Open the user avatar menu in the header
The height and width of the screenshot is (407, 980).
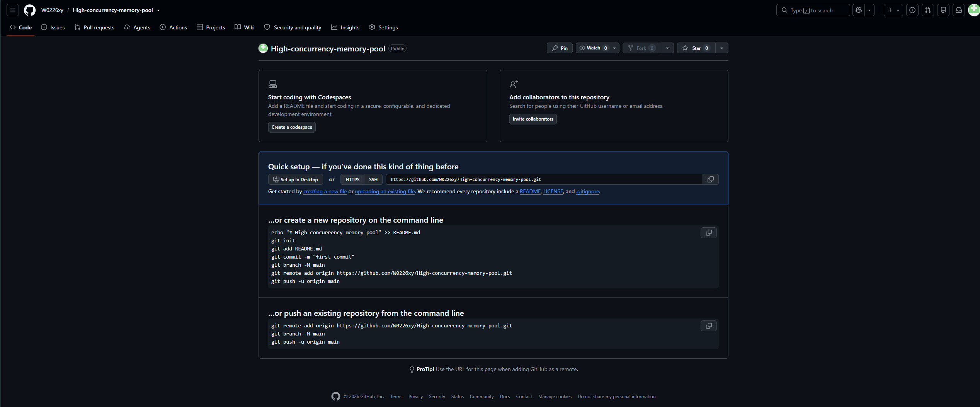point(974,10)
